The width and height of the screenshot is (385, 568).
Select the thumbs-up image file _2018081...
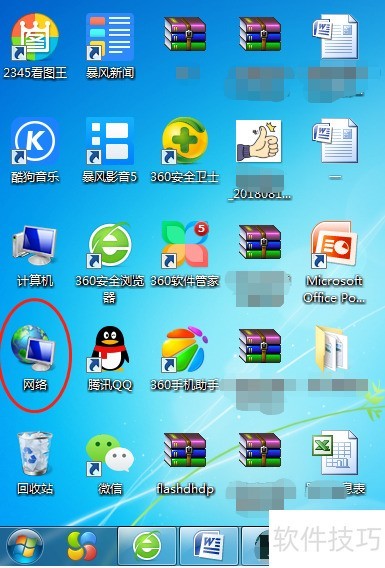point(259,159)
